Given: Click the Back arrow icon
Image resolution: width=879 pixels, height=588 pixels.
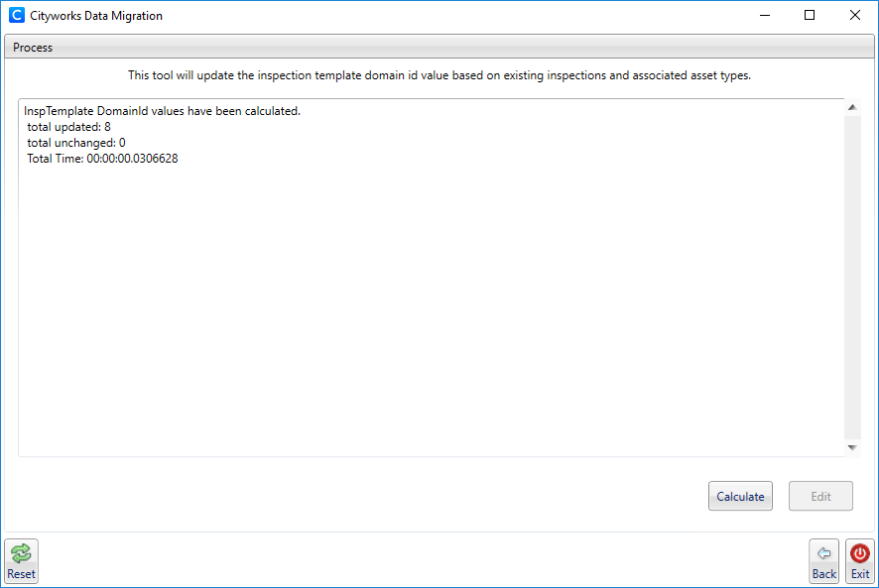Looking at the screenshot, I should click(x=823, y=554).
